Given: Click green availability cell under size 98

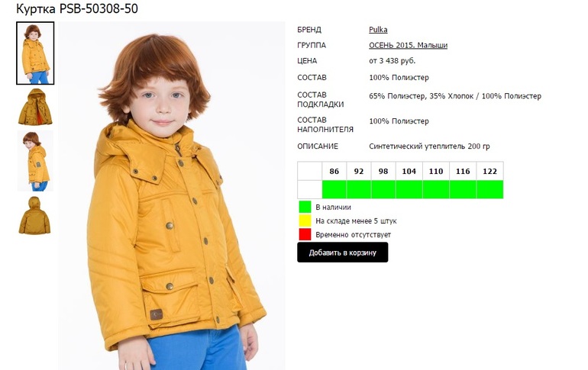Looking at the screenshot, I should 383,189.
